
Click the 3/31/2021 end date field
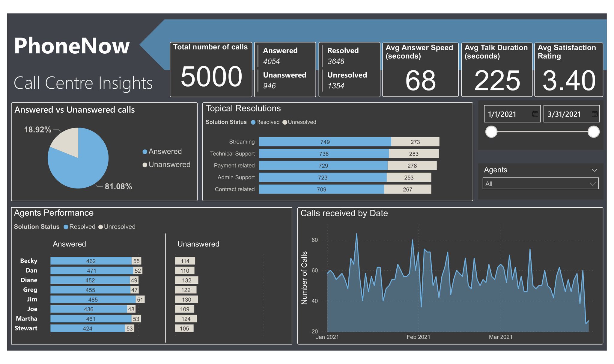coord(571,114)
